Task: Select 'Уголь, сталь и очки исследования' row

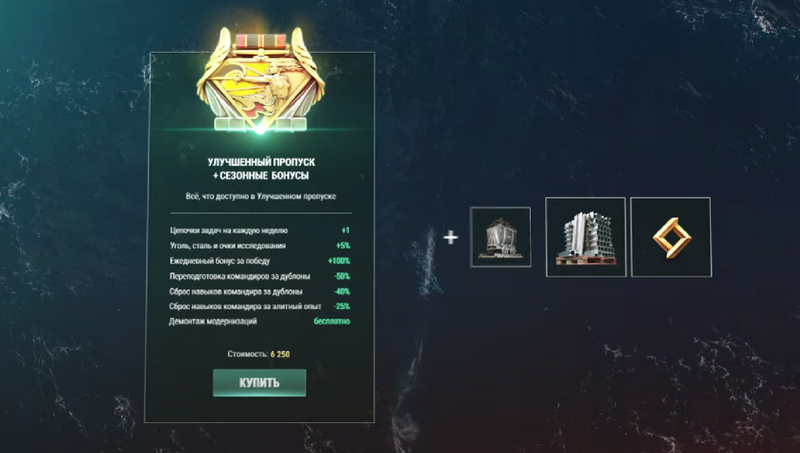Action: pos(260,246)
